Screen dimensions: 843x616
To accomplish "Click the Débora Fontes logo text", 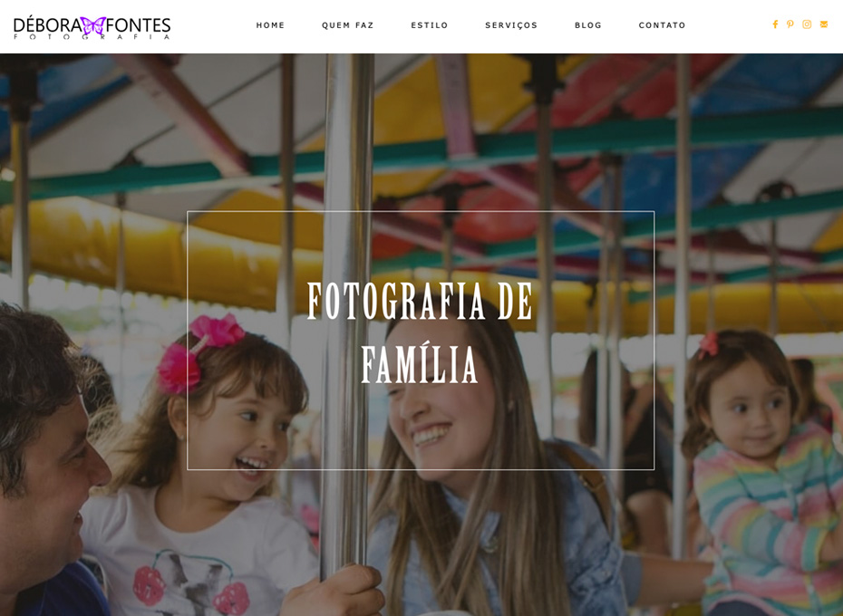I will [x=92, y=25].
